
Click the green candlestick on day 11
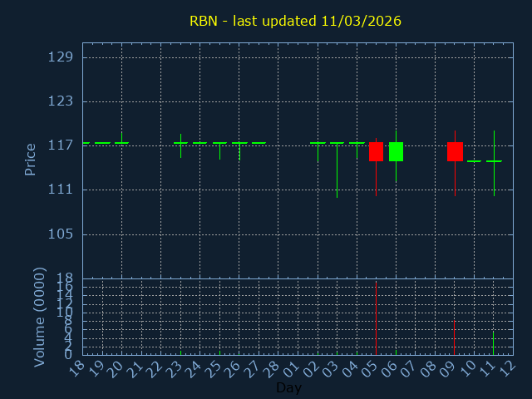494,161
